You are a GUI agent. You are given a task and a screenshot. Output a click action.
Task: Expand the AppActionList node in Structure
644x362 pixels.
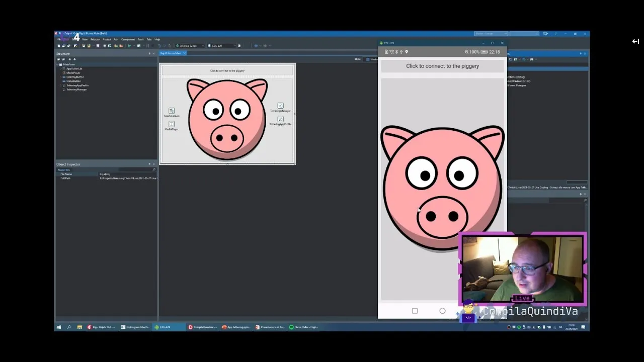(61, 69)
